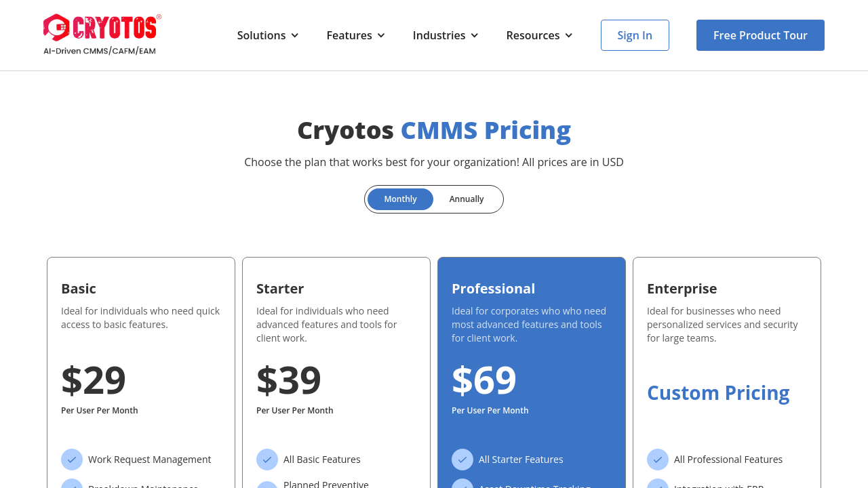
Task: Click checkmark icon beside All Basic Features
Action: 267,460
